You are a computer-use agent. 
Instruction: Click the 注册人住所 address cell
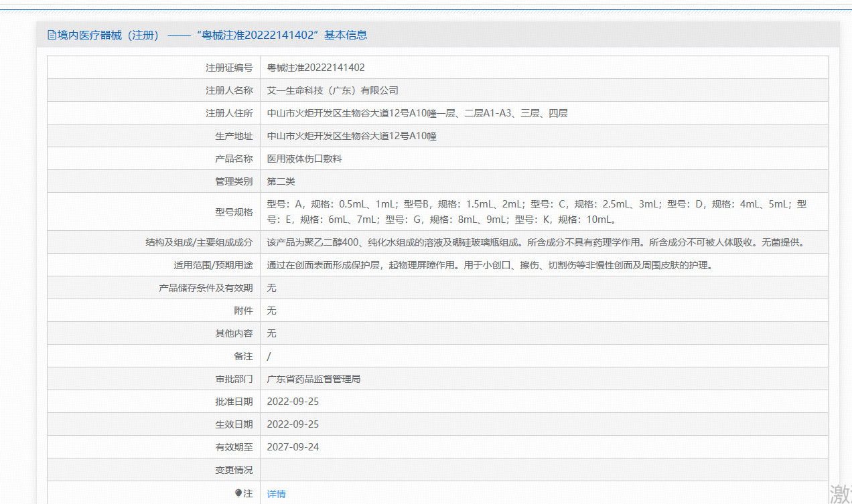[x=417, y=112]
